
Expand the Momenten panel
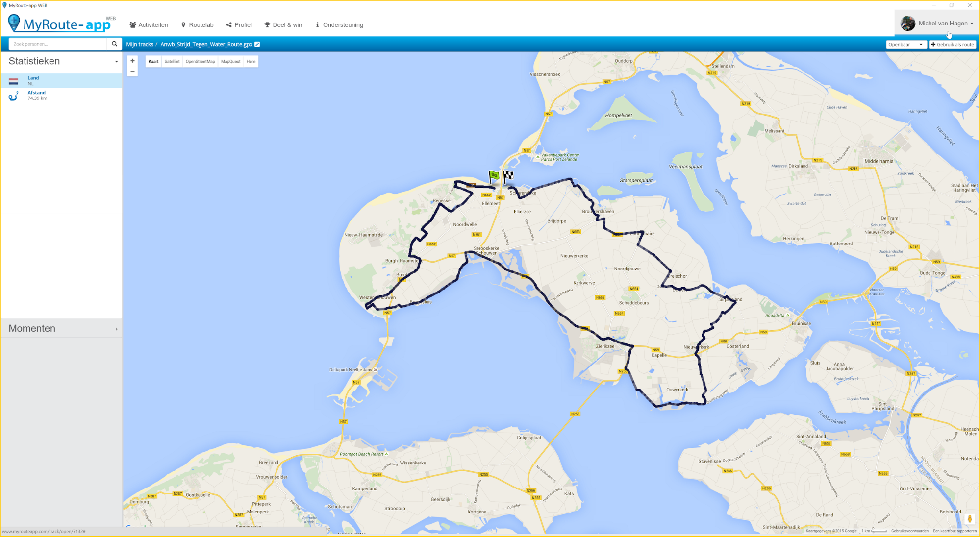click(116, 329)
